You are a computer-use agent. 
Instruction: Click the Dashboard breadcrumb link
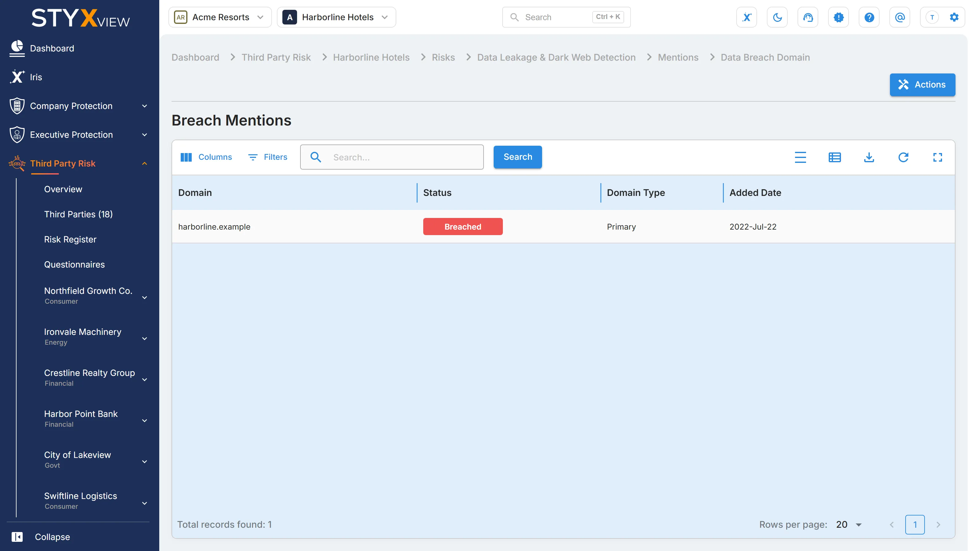click(x=195, y=57)
